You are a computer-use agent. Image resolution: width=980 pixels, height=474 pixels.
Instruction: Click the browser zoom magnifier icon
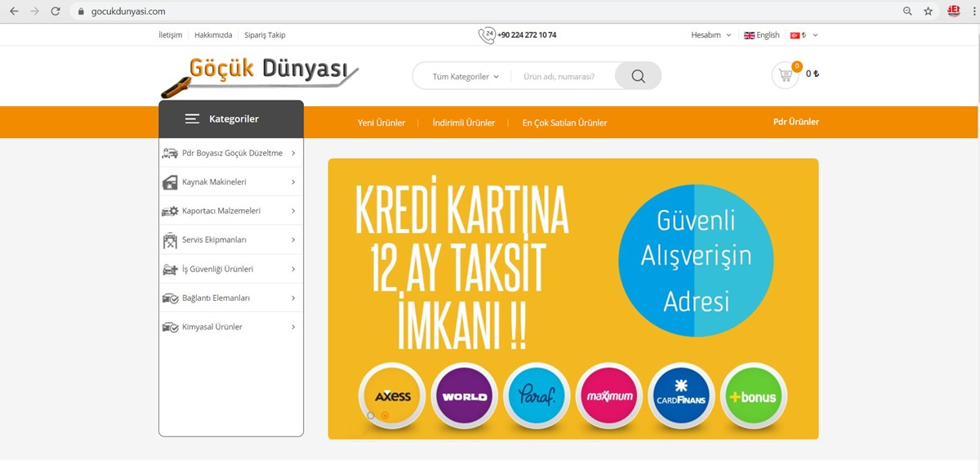907,11
